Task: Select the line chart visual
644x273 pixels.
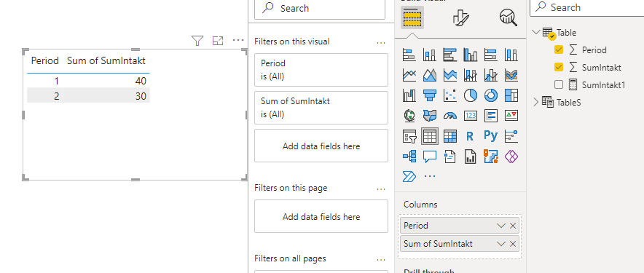Action: coord(409,75)
